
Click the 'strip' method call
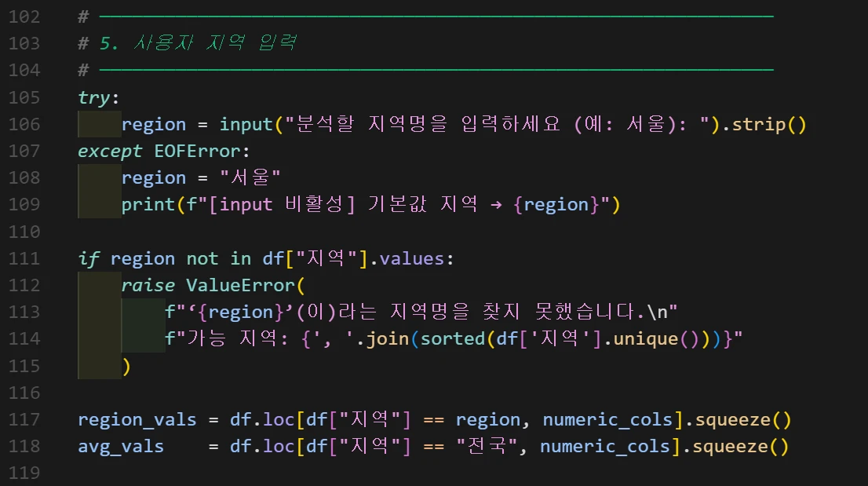(x=759, y=124)
